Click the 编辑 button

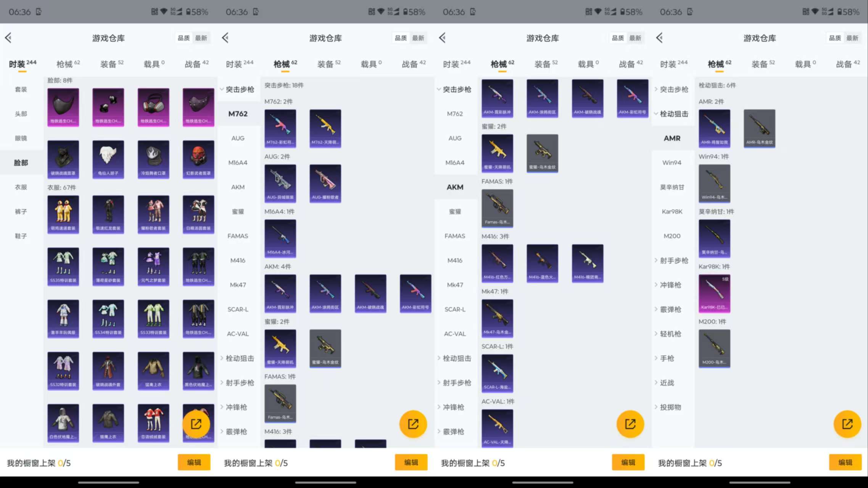[x=194, y=462]
